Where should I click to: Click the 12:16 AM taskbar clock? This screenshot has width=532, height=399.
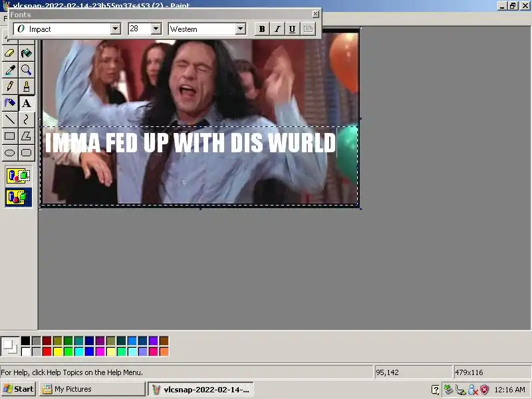[x=509, y=390]
